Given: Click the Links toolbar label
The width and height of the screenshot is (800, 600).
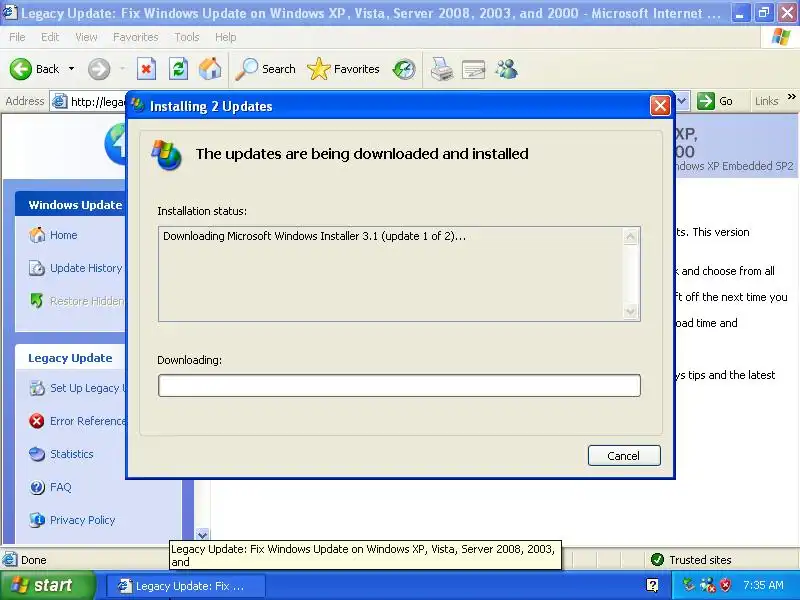Looking at the screenshot, I should click(x=766, y=102).
